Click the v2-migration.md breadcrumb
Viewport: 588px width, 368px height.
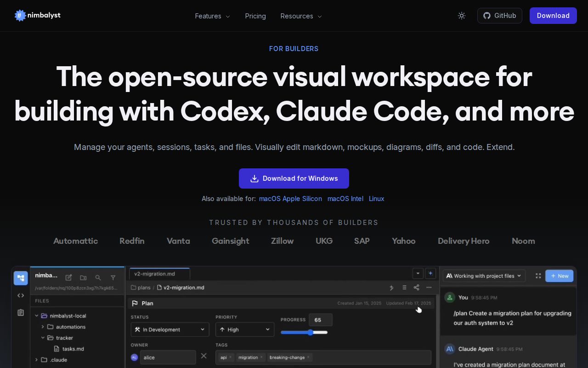pos(181,287)
